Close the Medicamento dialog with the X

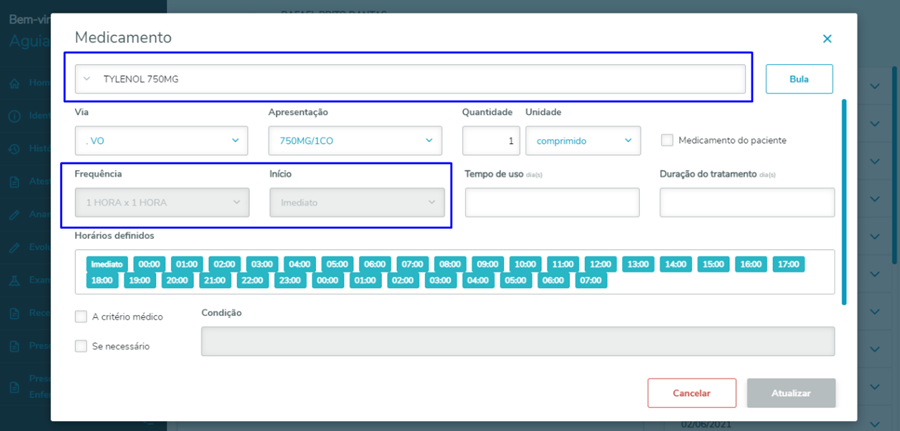827,39
